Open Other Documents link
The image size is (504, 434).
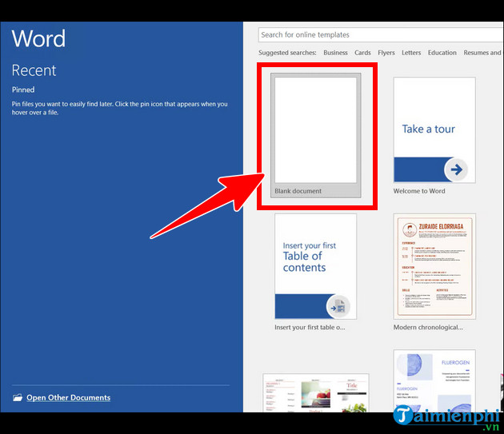coord(69,398)
